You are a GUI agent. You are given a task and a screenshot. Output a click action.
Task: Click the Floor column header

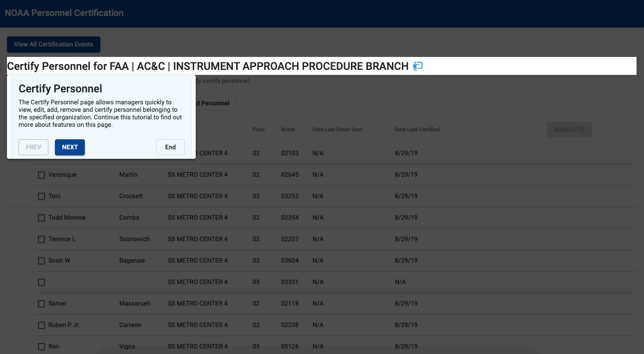coord(259,129)
